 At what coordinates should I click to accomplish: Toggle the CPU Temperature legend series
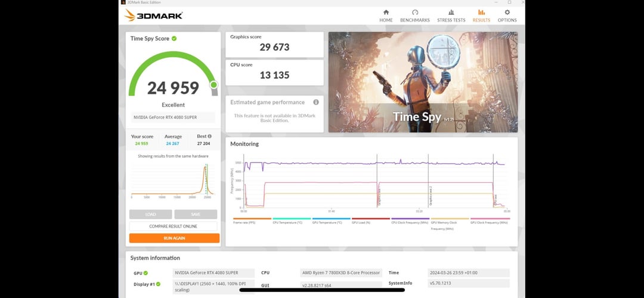click(292, 220)
